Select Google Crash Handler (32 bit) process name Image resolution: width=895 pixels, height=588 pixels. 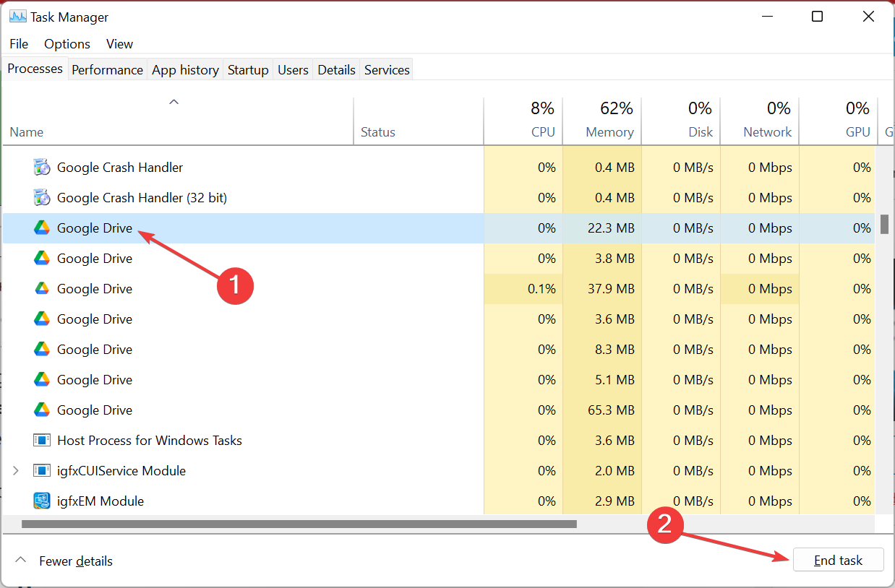pyautogui.click(x=142, y=198)
